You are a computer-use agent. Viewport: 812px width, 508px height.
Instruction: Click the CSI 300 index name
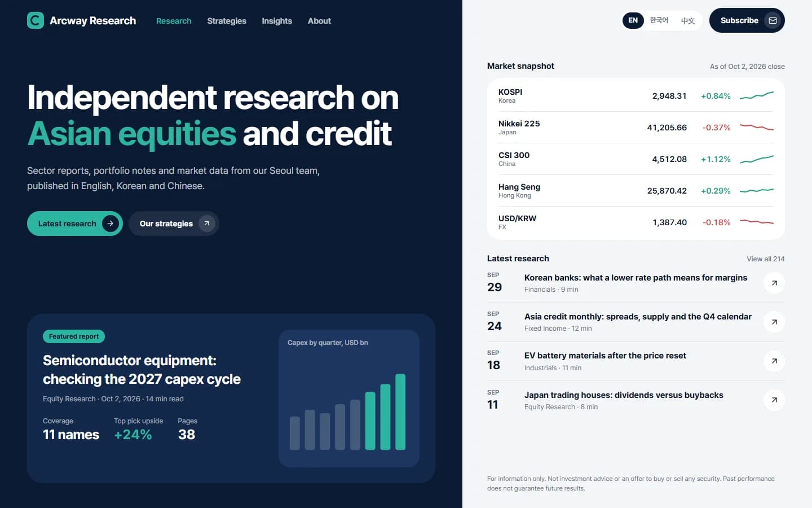pos(514,155)
